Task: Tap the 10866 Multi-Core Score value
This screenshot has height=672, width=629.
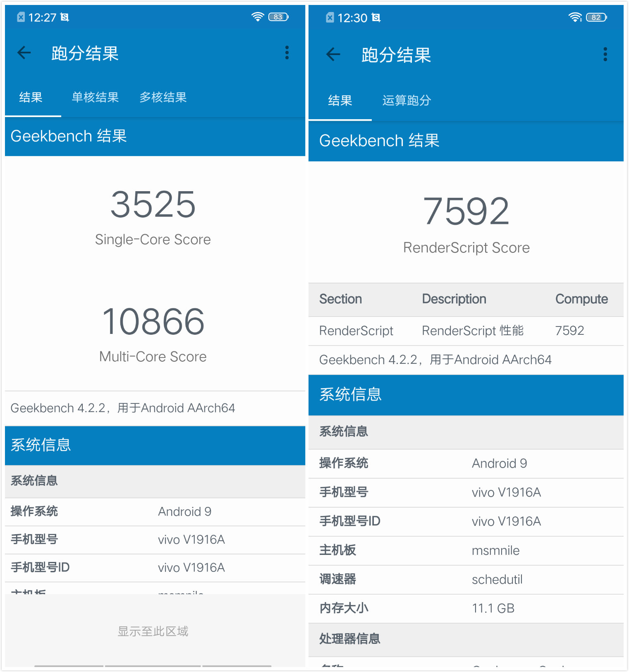Action: click(x=153, y=322)
